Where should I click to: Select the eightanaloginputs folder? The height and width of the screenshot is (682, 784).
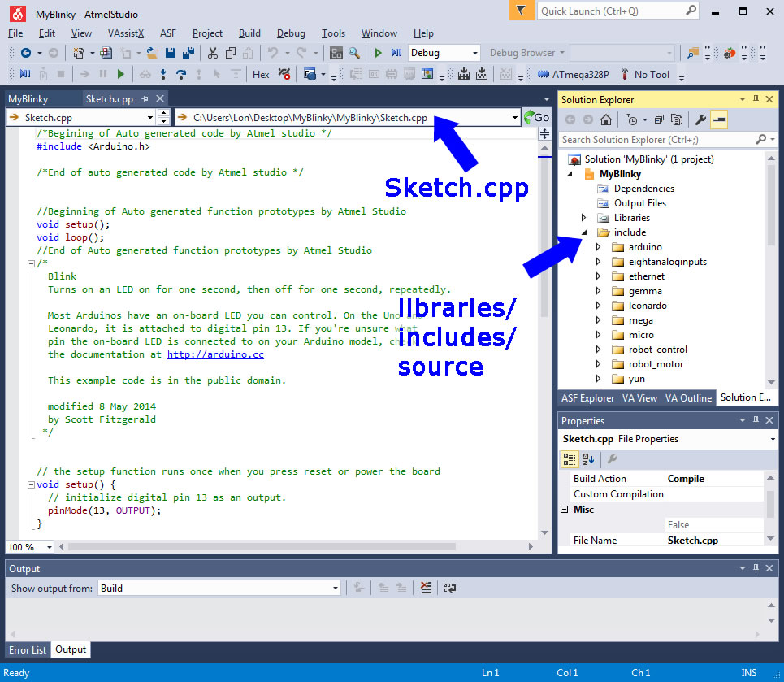click(x=668, y=262)
